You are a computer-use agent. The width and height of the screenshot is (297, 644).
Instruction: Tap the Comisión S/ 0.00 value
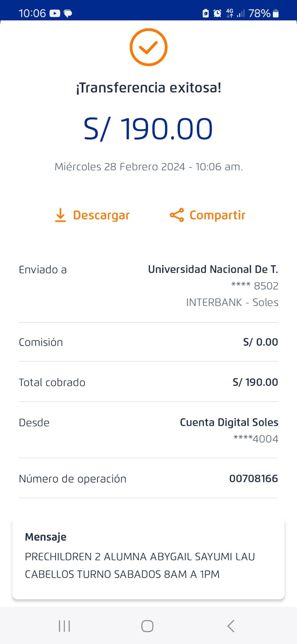[x=260, y=342]
